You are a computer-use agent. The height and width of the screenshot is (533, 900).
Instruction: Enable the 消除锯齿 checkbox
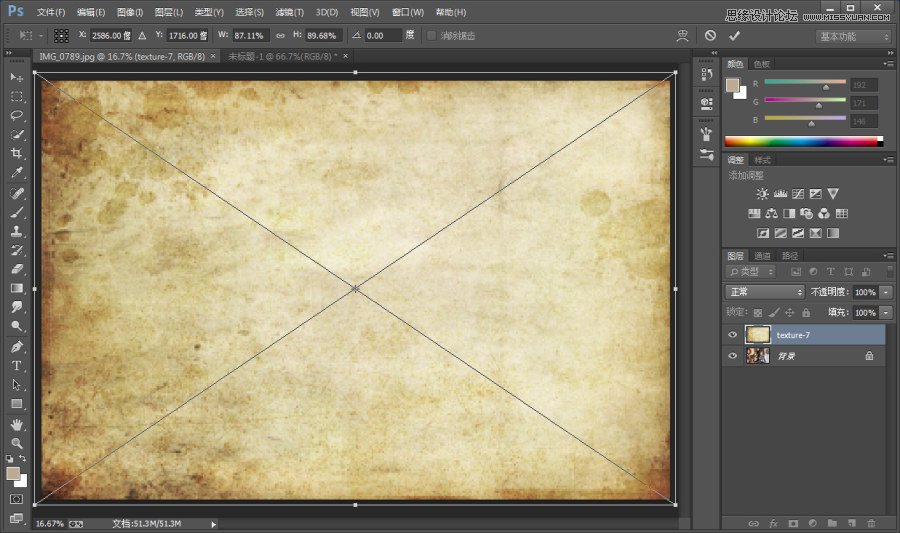click(x=431, y=36)
